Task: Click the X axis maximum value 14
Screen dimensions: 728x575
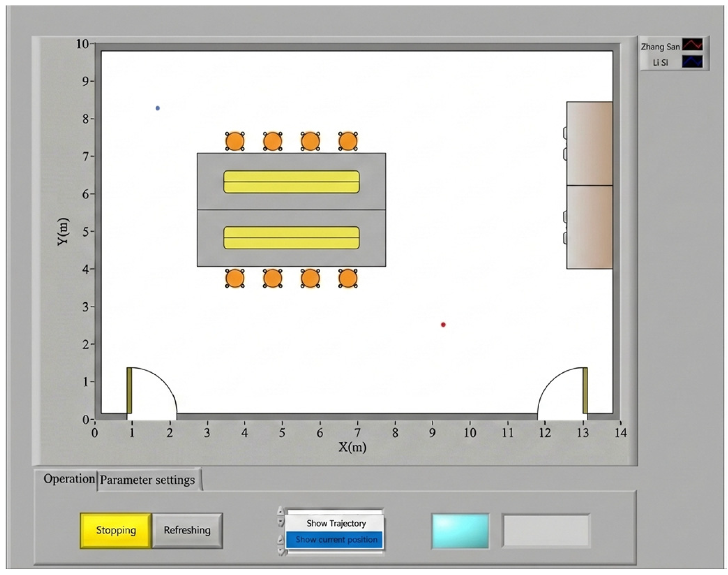Action: point(621,433)
